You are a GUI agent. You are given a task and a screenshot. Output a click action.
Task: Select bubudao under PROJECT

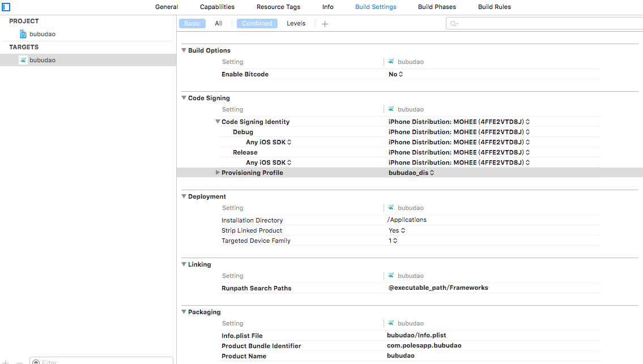click(42, 34)
